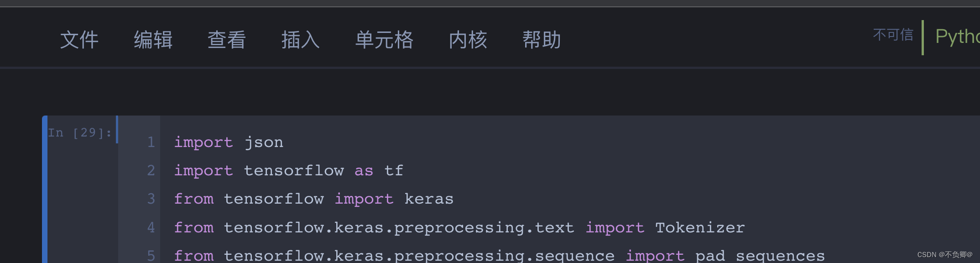Open the 内核 menu
Image resolution: width=980 pixels, height=263 pixels.
pyautogui.click(x=468, y=40)
